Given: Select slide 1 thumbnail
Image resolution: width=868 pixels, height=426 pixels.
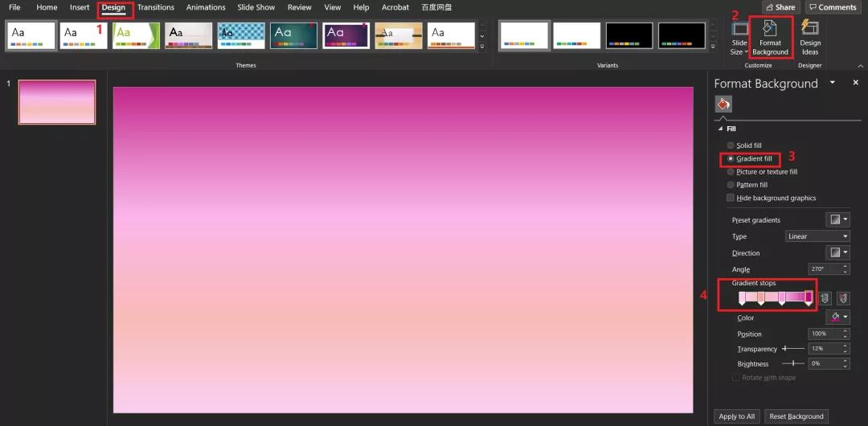Looking at the screenshot, I should point(57,102).
